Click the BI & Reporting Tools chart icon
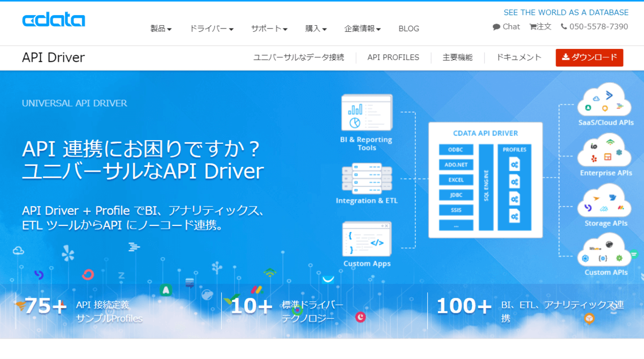644x359 pixels. 367,113
